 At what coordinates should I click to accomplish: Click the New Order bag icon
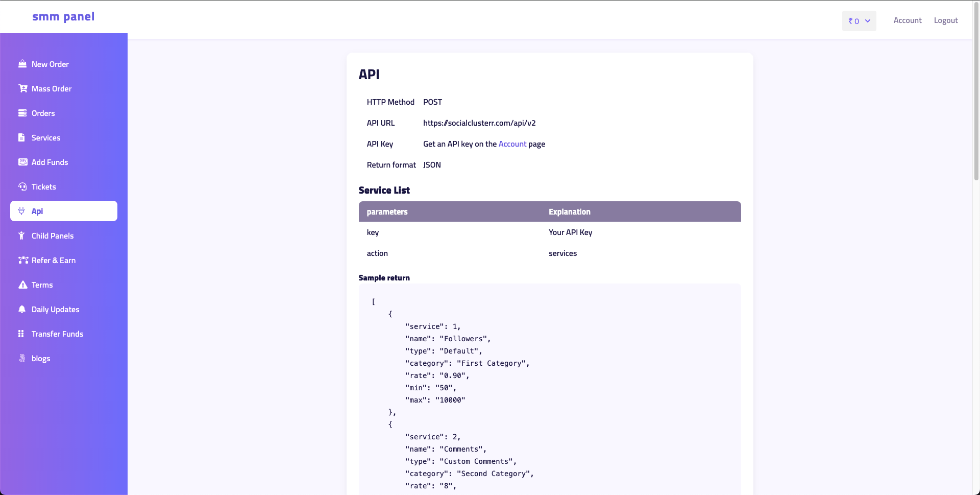coord(22,64)
